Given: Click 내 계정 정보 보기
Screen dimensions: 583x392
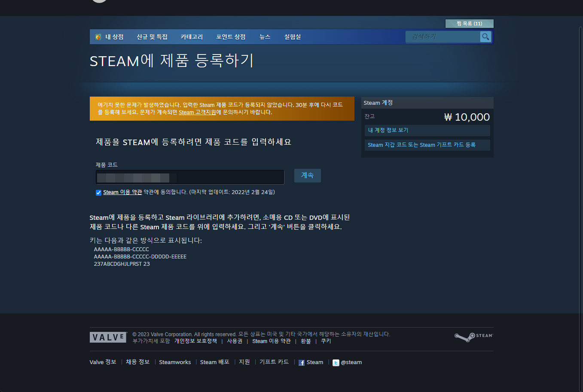Looking at the screenshot, I should pos(427,131).
